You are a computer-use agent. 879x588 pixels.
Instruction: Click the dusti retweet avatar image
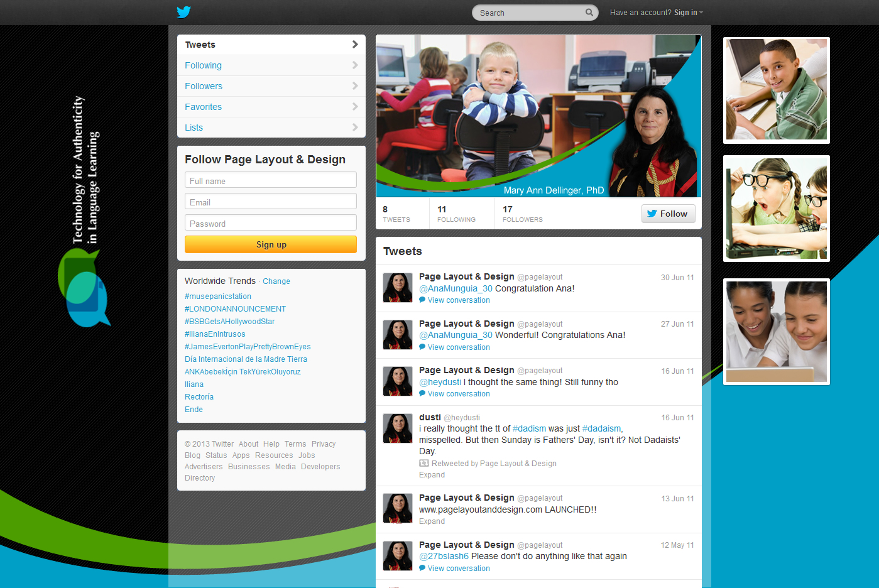point(398,428)
